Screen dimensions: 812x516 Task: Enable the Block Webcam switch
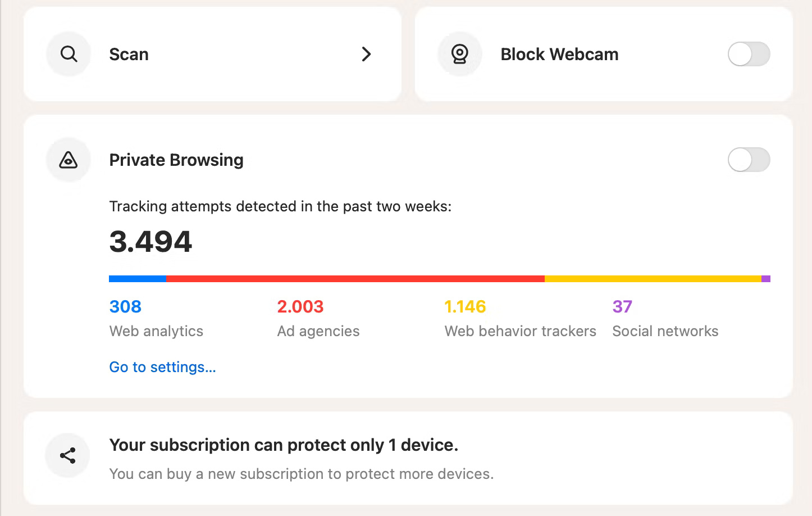coord(749,54)
